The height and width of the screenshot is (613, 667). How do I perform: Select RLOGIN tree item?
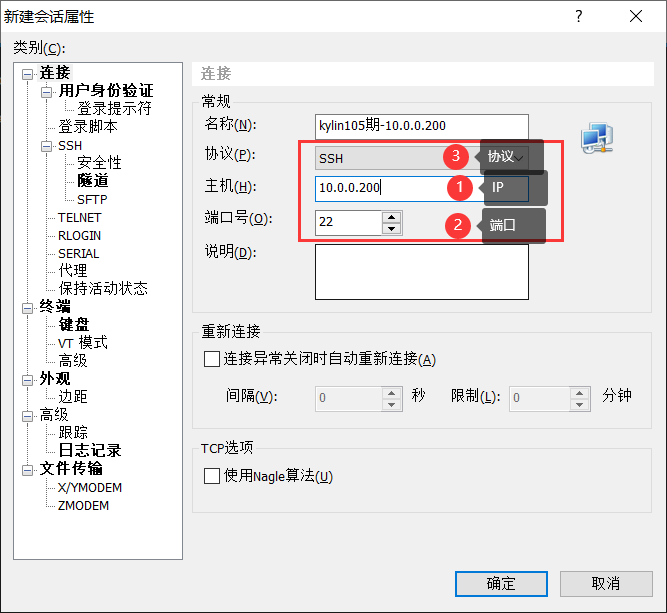point(80,236)
